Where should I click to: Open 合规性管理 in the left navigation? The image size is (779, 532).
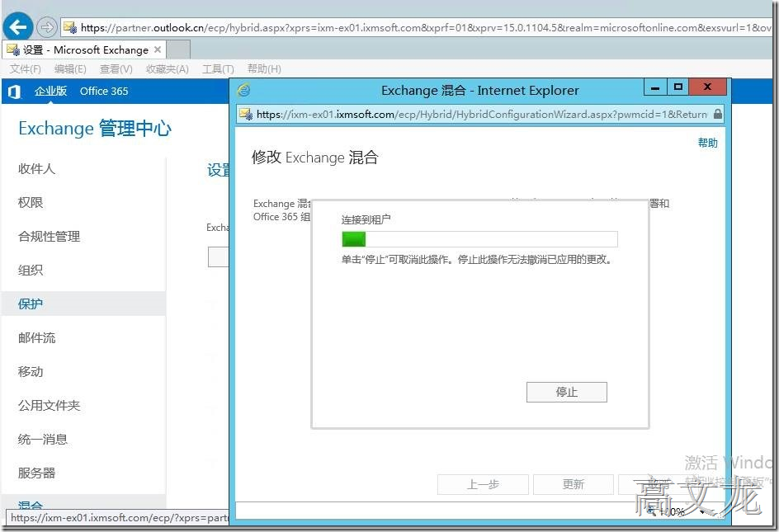click(x=49, y=237)
